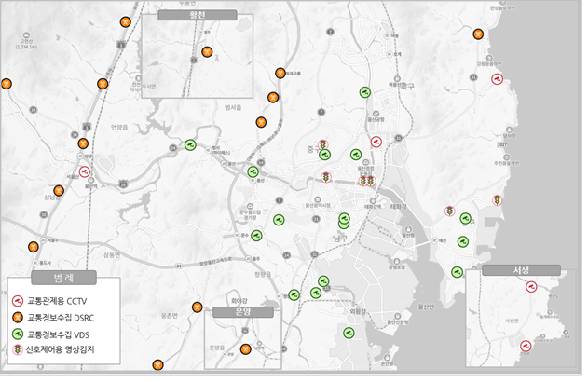This screenshot has height=382, width=588.
Task: Click the DSRC marker next to 삼남 label
Action: 59,191
